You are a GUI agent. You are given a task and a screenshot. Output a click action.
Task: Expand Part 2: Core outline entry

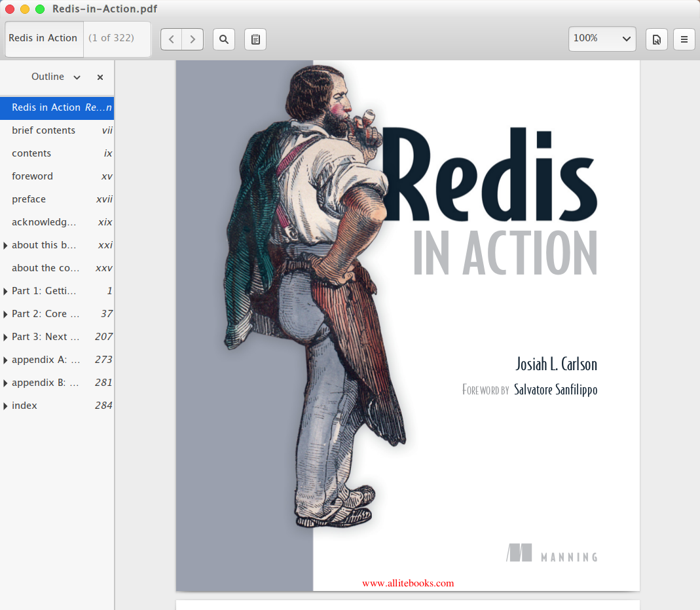(x=5, y=315)
